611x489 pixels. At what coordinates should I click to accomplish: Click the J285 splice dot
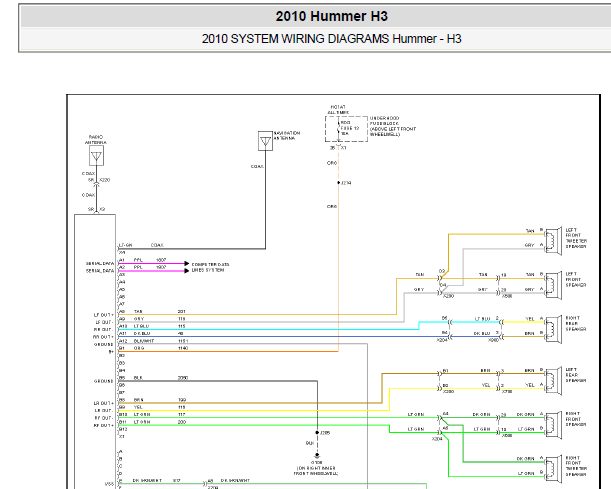317,433
